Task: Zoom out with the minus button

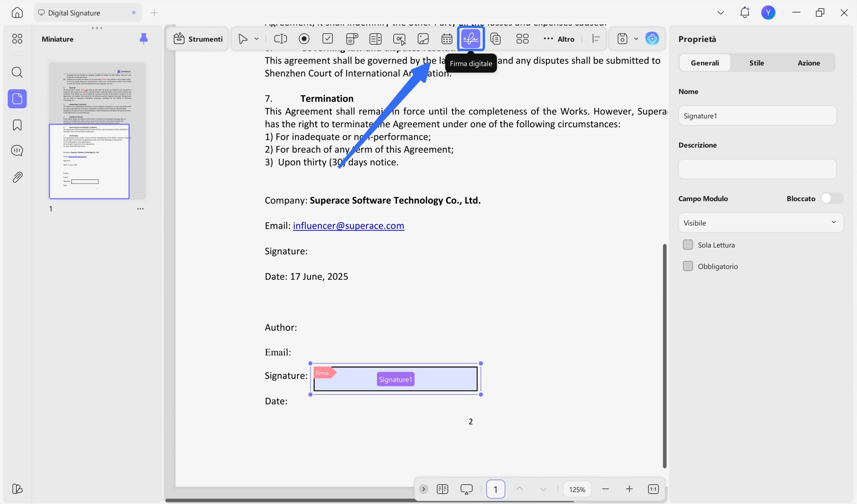Action: tap(605, 489)
